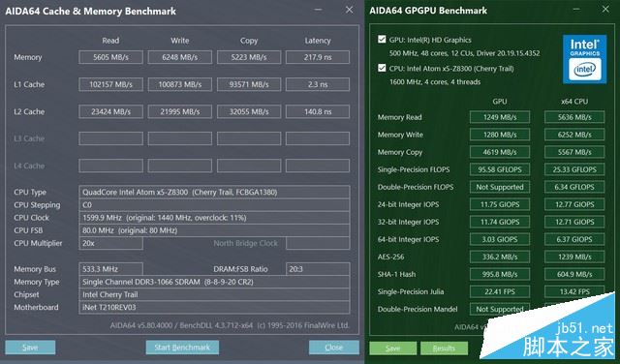The width and height of the screenshot is (620, 364).
Task: Click GPU Memory Write 1280 MB/s
Action: click(x=500, y=135)
